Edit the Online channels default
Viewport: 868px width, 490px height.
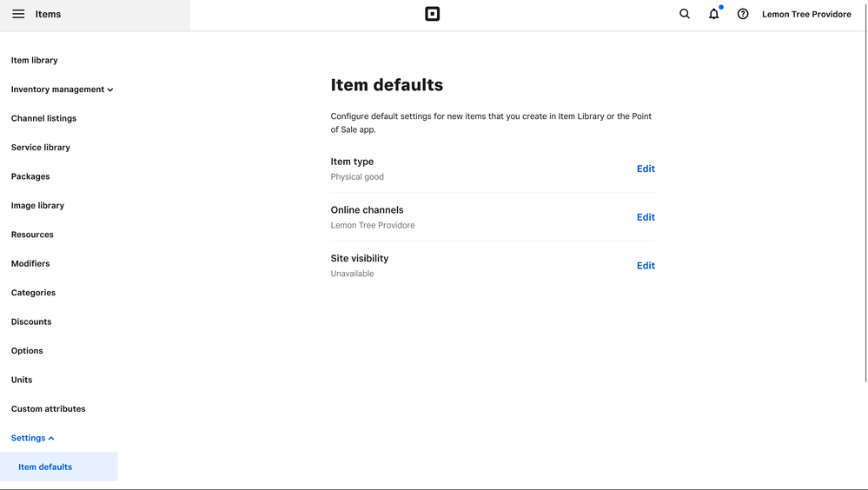coord(646,217)
